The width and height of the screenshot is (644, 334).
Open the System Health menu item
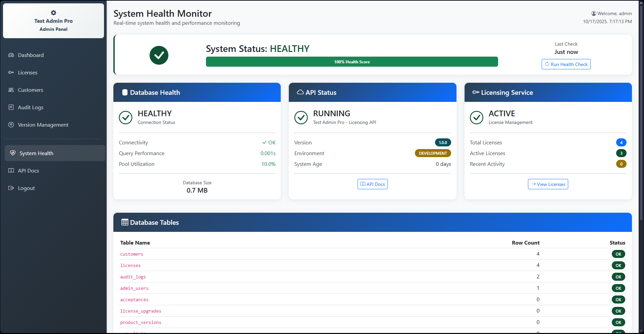(x=36, y=153)
